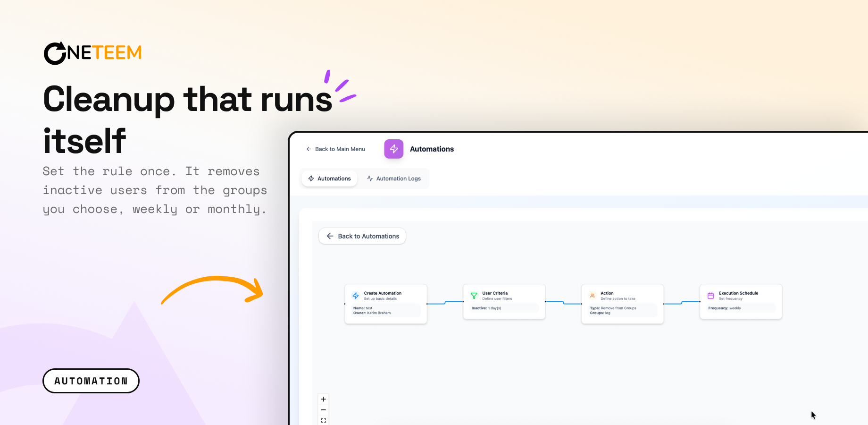Click the green filter icon in User Criteria
Viewport: 868px width, 425px height.
[474, 296]
